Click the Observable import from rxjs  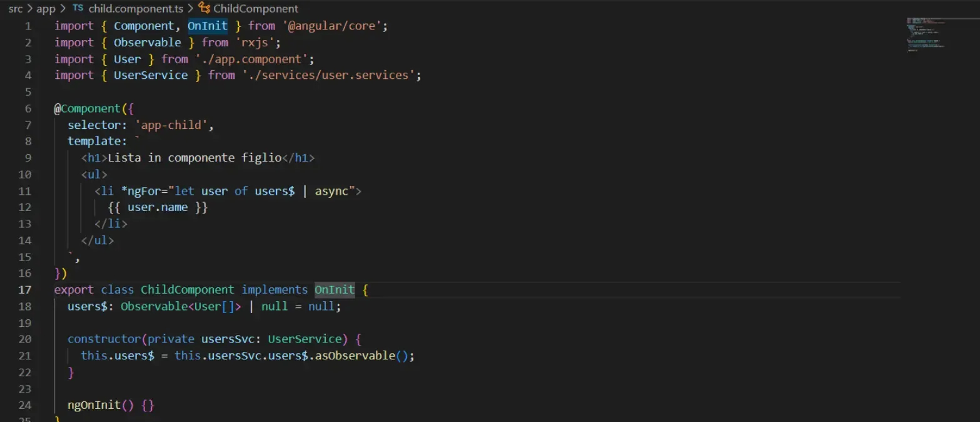coord(147,42)
